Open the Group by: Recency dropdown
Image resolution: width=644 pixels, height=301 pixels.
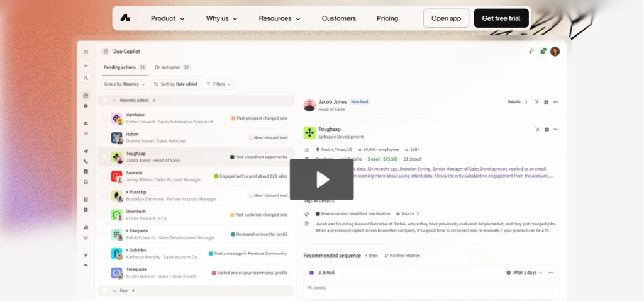[125, 84]
